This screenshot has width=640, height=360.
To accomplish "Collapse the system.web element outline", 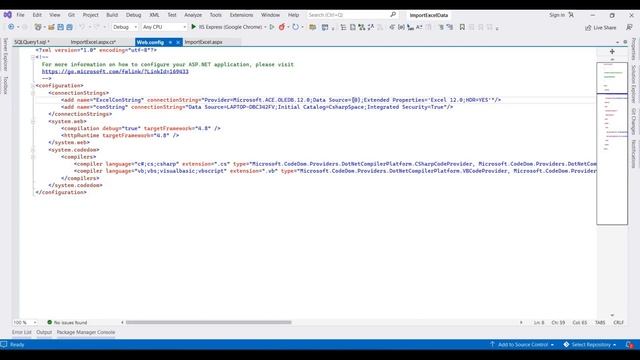I will (33, 121).
